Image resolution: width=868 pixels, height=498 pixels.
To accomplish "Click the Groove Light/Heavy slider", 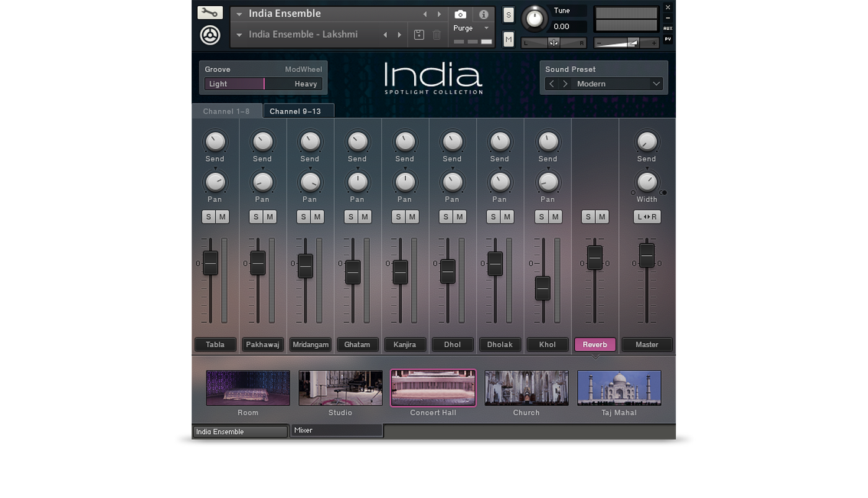I will pyautogui.click(x=263, y=84).
